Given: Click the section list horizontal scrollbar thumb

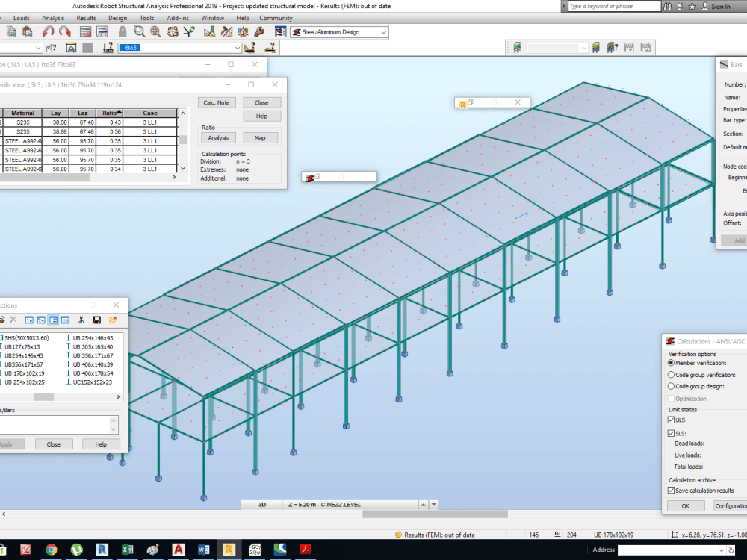Looking at the screenshot, I should 44,396.
